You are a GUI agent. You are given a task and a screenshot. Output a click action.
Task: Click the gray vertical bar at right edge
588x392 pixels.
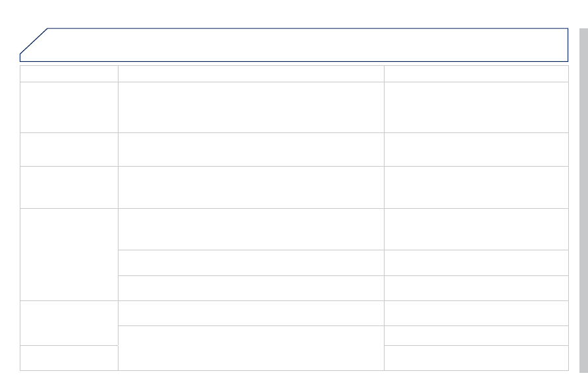click(x=583, y=200)
